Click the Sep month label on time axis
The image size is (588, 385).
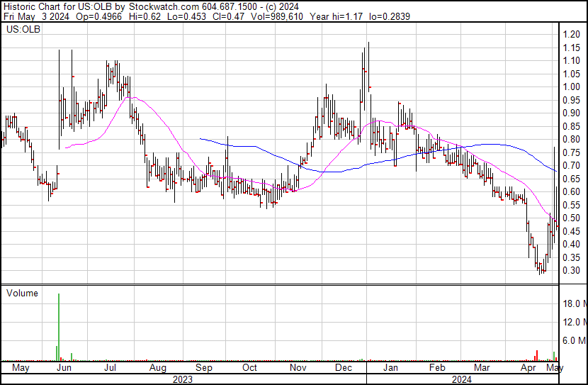pos(204,368)
